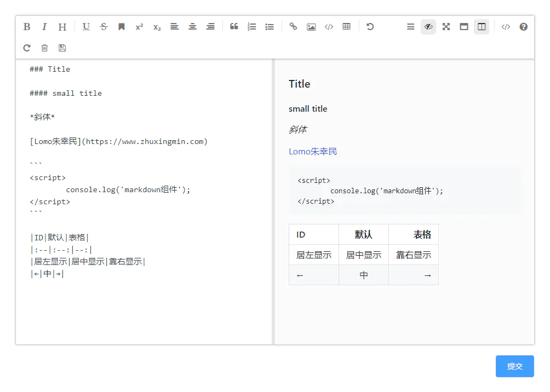This screenshot has width=550, height=392.
Task: Click the '居中显示' table cell in preview
Action: click(x=363, y=255)
